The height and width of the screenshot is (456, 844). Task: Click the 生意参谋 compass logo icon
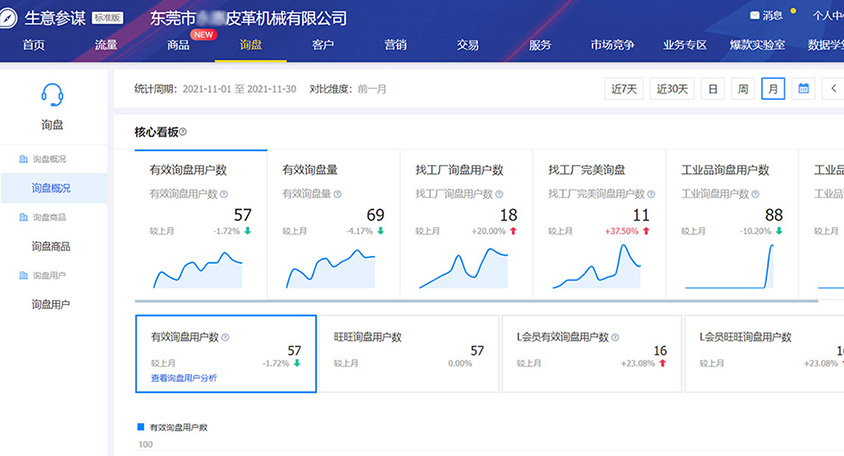point(7,18)
